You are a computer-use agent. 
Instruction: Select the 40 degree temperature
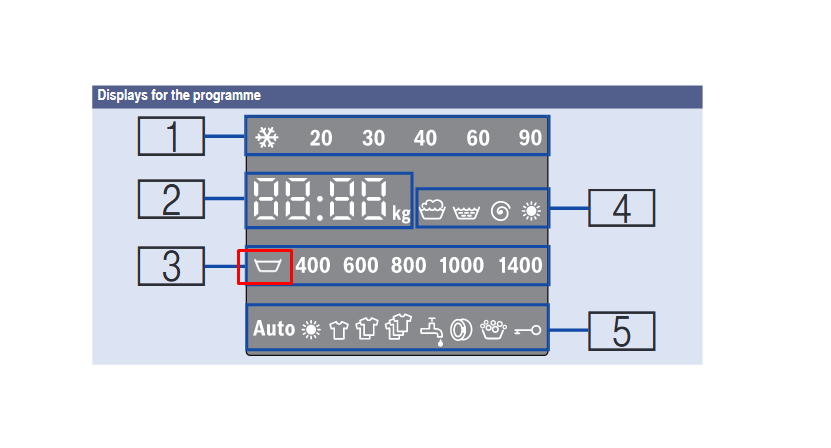coord(425,138)
